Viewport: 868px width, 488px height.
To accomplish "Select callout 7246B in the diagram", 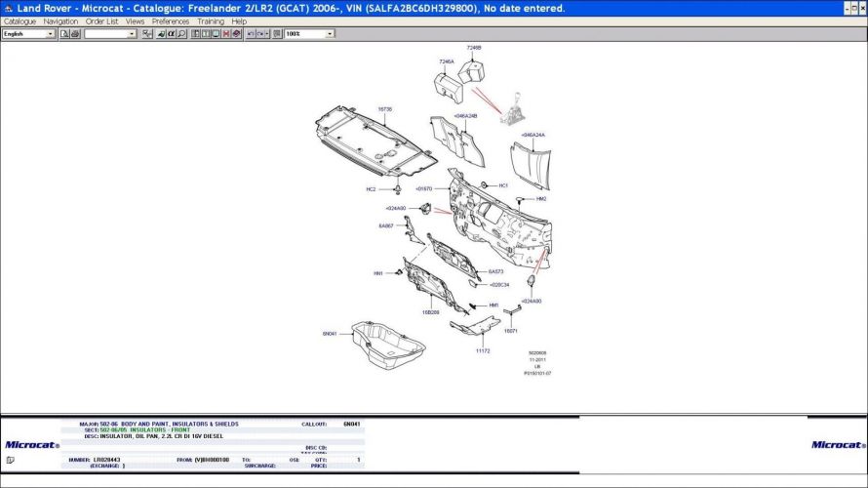I will (x=474, y=48).
